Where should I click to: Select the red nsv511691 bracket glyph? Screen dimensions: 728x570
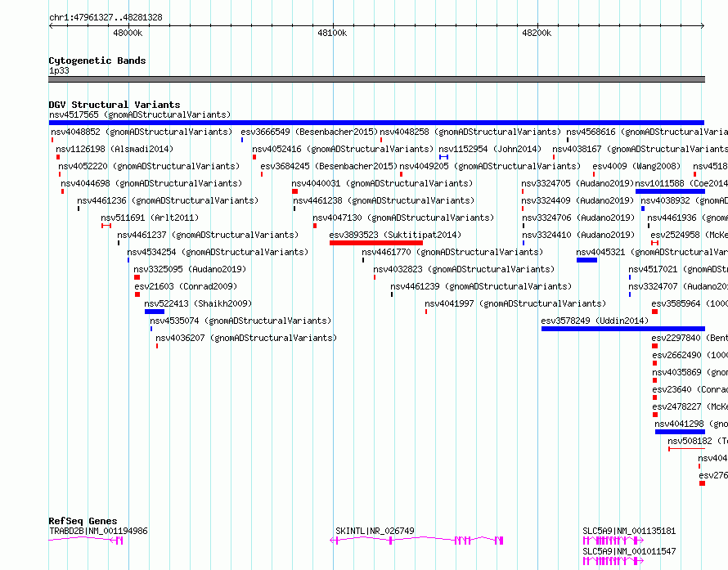point(106,226)
